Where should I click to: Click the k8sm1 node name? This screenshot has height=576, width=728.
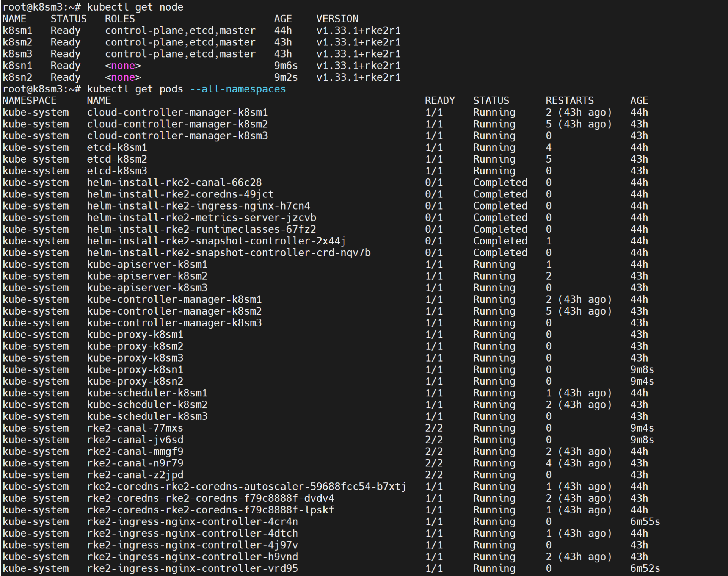[17, 31]
